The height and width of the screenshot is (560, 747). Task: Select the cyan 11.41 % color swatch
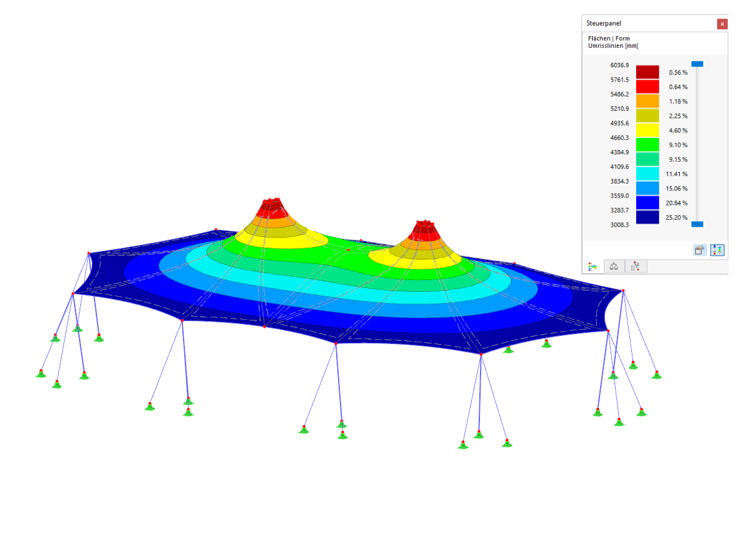coord(647,174)
